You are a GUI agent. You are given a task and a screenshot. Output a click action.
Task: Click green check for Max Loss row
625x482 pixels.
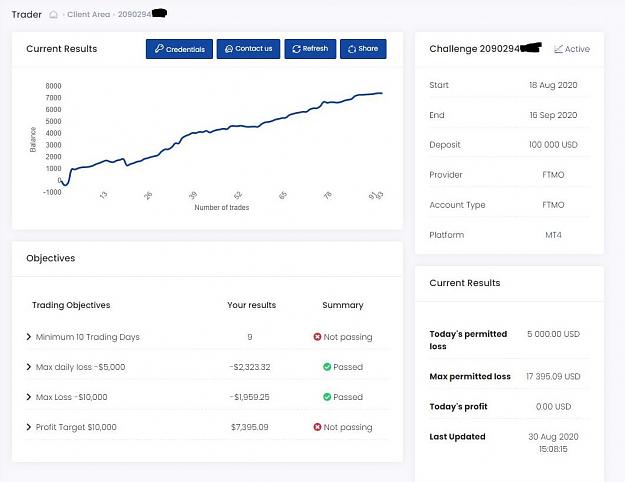327,397
